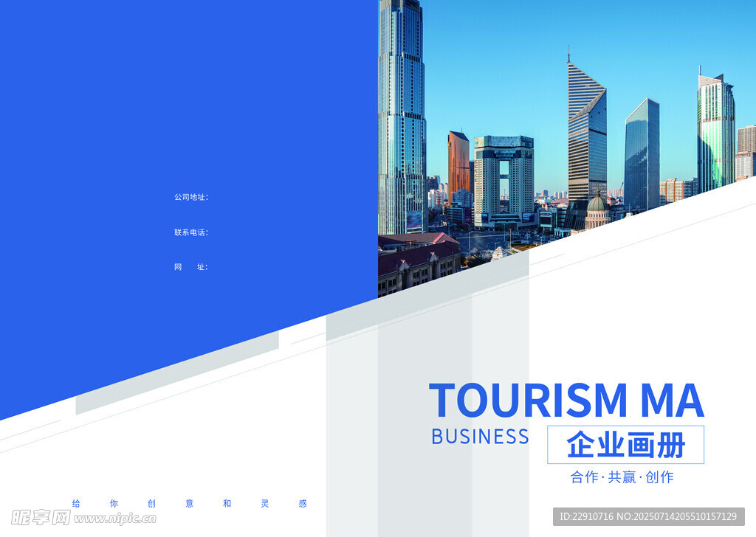Click the boxed 企业画册 title
This screenshot has width=756, height=537.
point(625,445)
